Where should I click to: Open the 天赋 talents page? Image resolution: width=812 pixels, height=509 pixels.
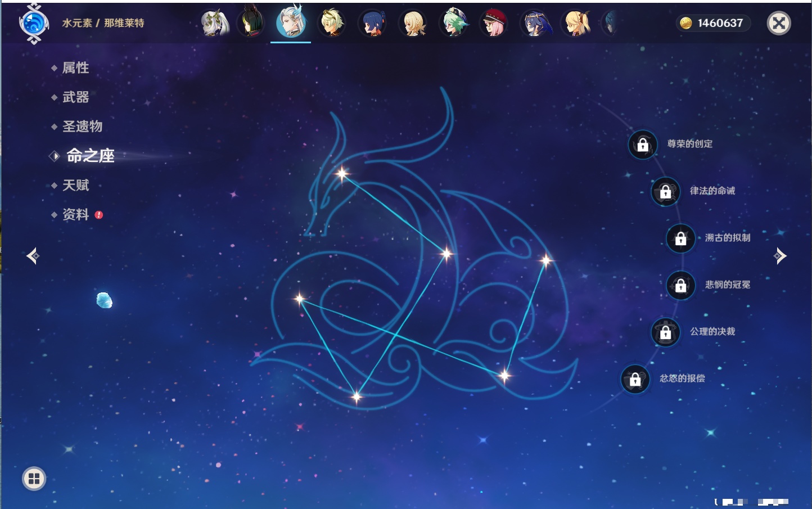pos(75,185)
